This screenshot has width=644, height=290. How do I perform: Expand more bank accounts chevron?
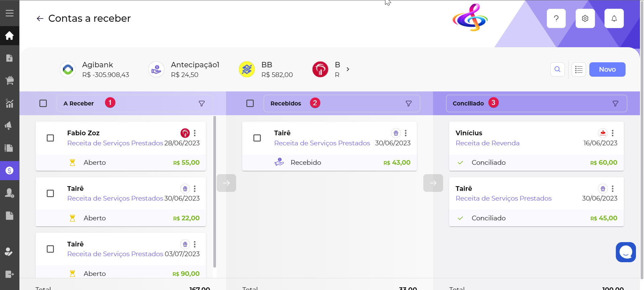[x=348, y=69]
